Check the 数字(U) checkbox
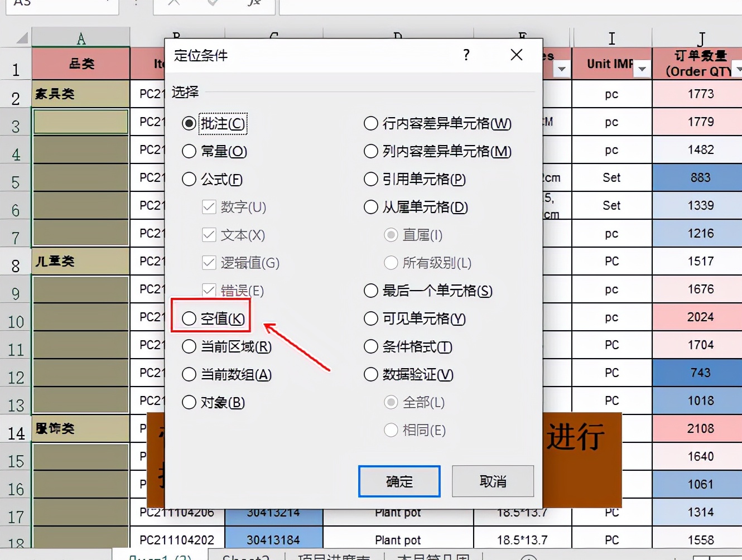Viewport: 742px width, 560px height. point(208,207)
